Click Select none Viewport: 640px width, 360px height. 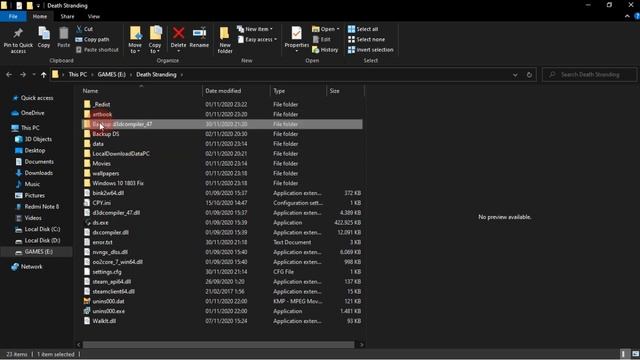366,40
